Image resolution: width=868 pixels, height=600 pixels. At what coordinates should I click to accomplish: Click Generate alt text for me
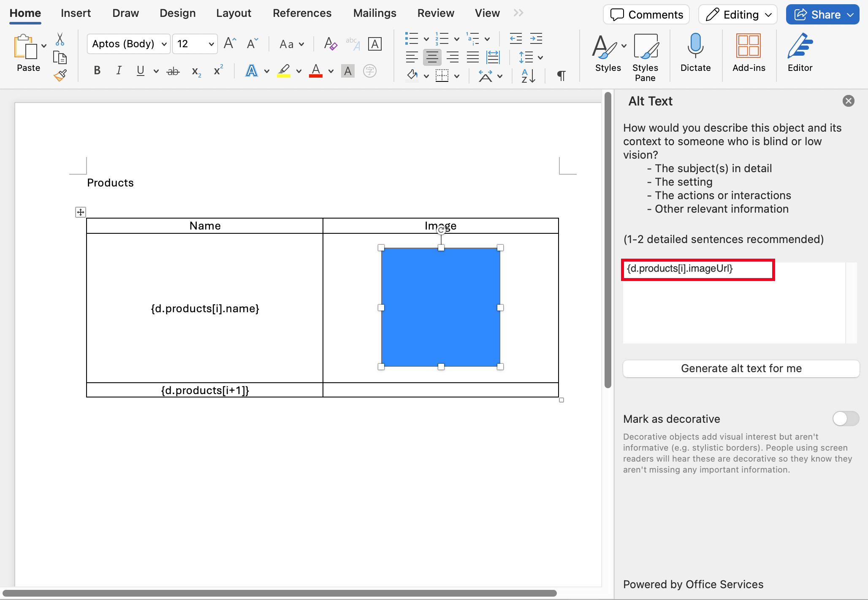coord(741,368)
